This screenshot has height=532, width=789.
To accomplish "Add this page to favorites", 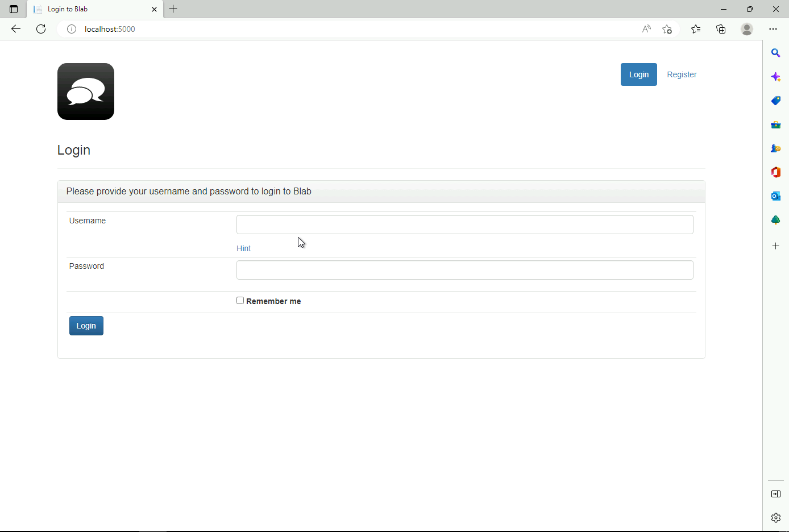I will 667,29.
